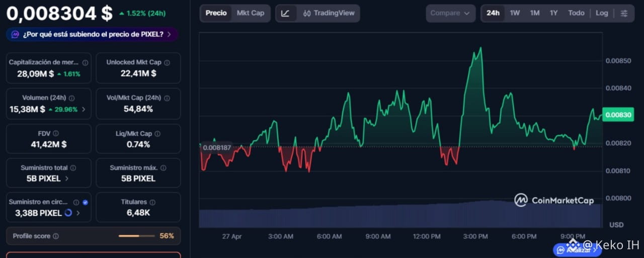Click the 27 Apr date axis label
This screenshot has width=644, height=258.
coord(232,236)
